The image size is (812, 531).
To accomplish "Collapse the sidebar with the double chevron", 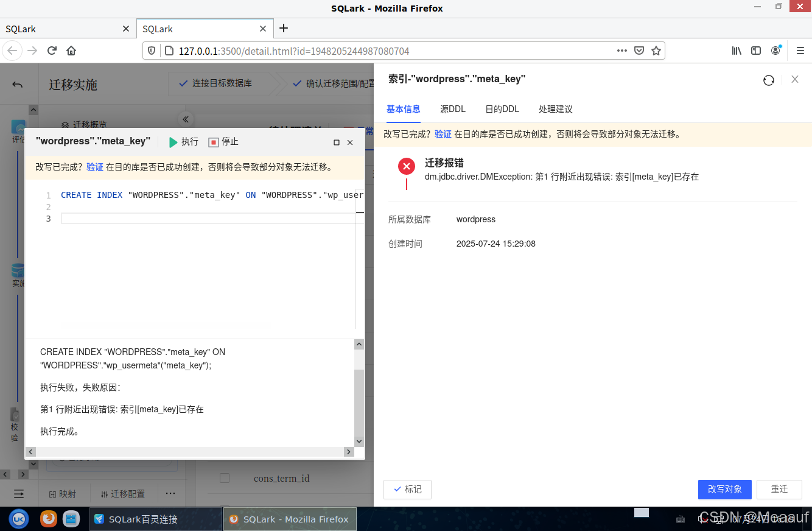I will (x=186, y=119).
